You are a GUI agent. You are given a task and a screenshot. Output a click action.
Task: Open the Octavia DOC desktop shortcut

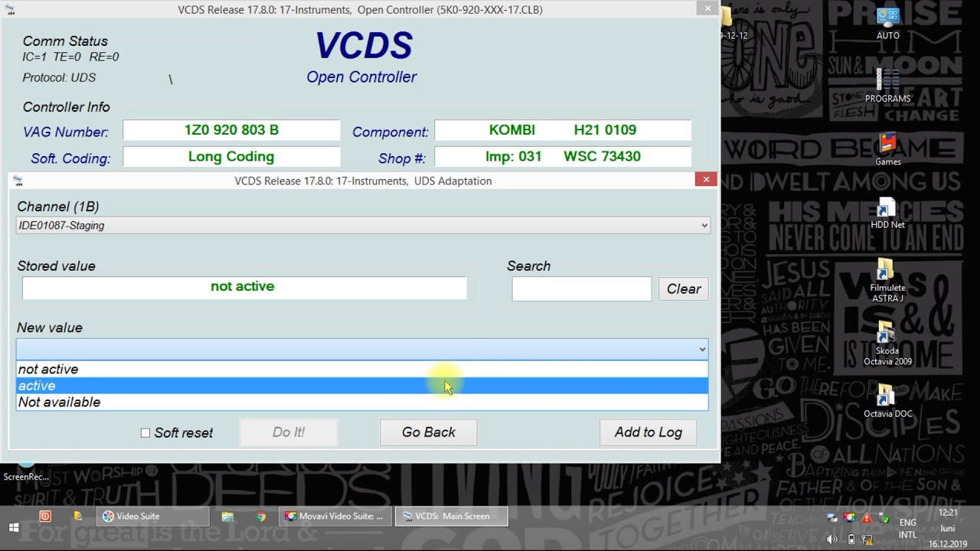point(887,401)
